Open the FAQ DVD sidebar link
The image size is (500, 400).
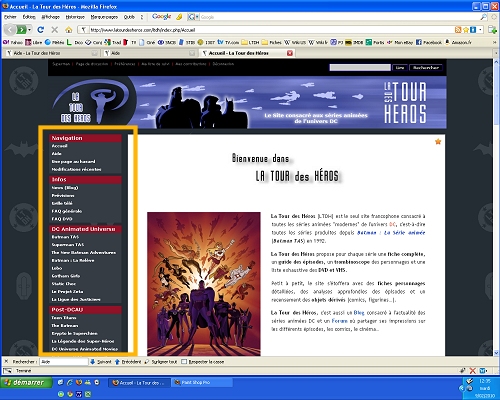pos(62,219)
